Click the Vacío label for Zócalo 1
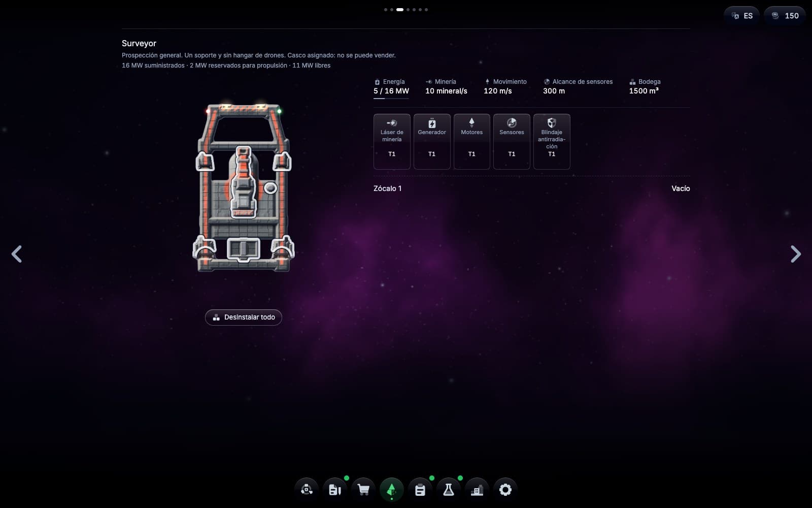This screenshot has height=508, width=812. point(681,188)
